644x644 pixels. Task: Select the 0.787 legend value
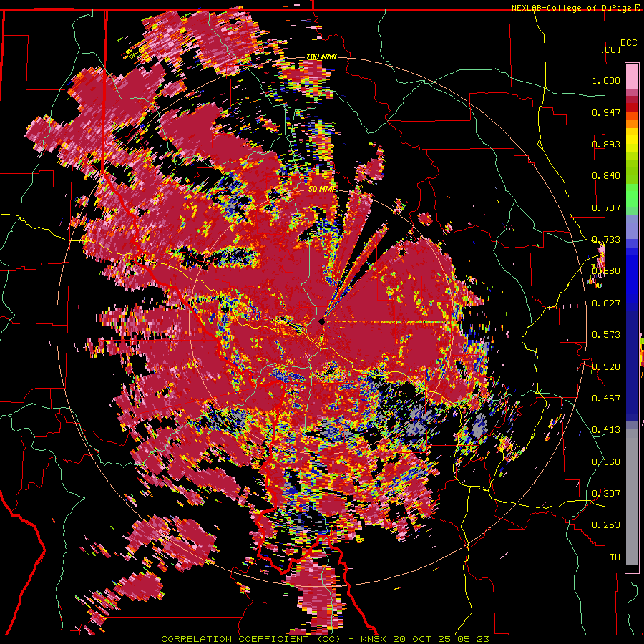606,208
